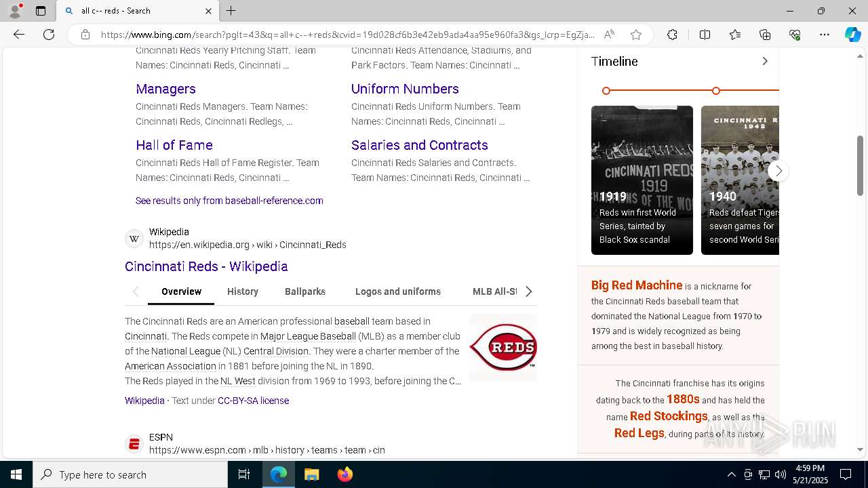Viewport: 868px width, 488px height.
Task: Open the Wikipedia attribution link
Action: tap(144, 401)
